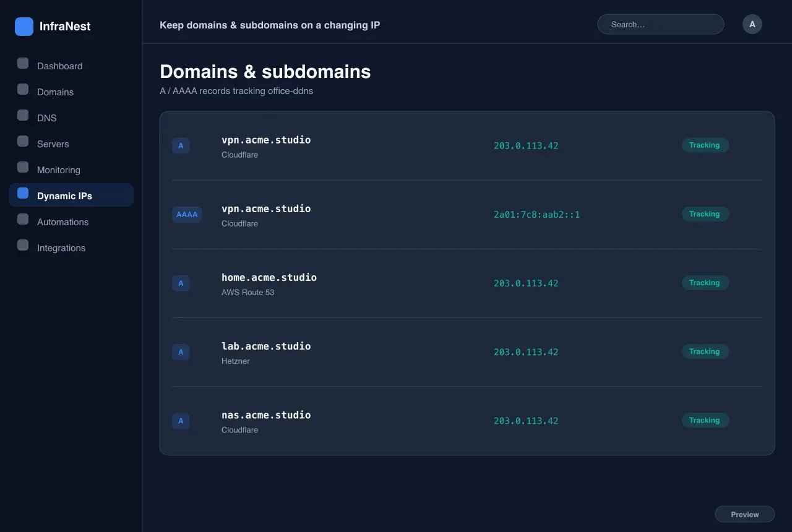
Task: Open the user avatar 'A' menu
Action: tap(752, 24)
